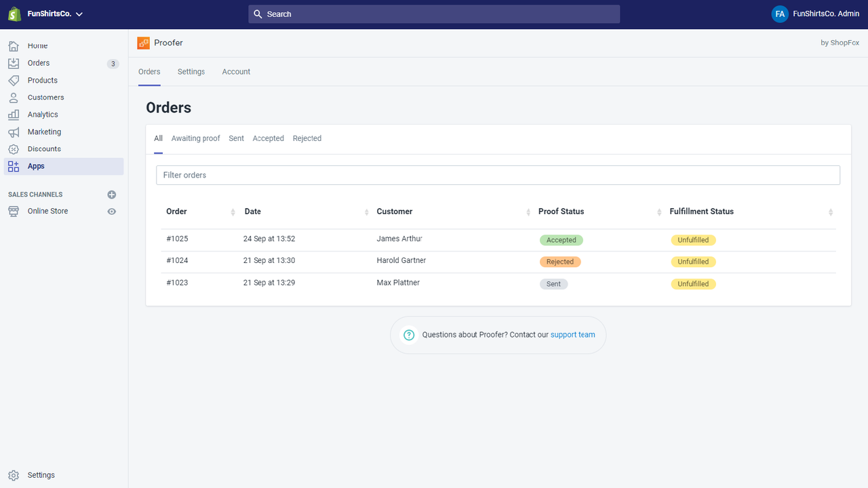This screenshot has width=868, height=488.
Task: Open Products from the sidebar
Action: click(14, 80)
